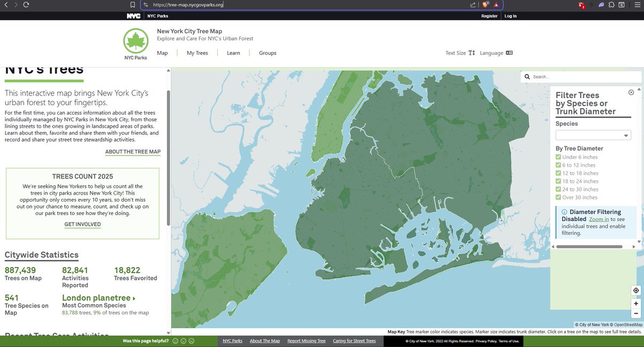Click into the map Search field

tap(582, 77)
